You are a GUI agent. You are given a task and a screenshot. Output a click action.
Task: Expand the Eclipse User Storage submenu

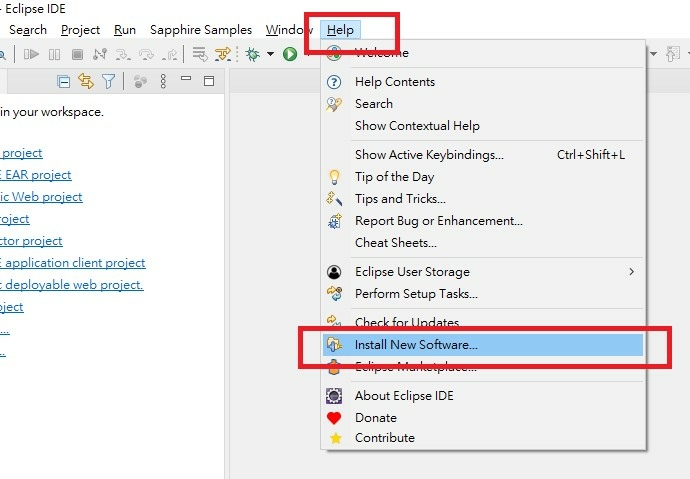click(x=483, y=272)
